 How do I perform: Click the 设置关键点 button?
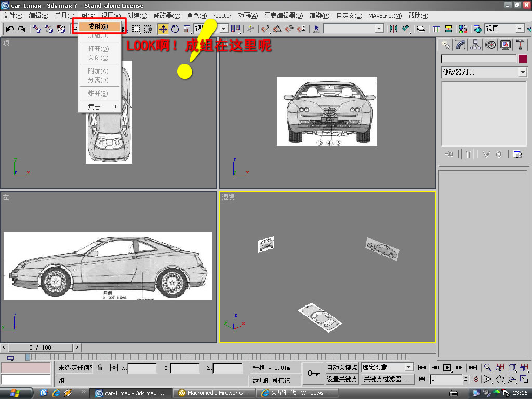pyautogui.click(x=342, y=379)
